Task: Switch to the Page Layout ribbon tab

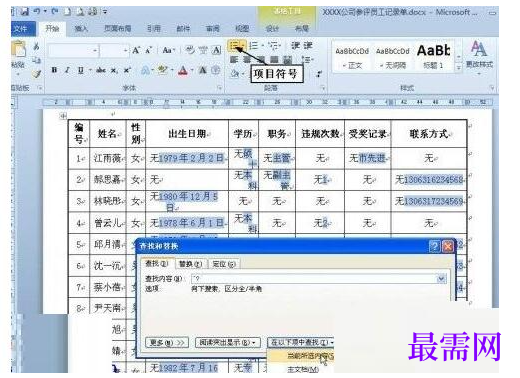Action: tap(117, 29)
